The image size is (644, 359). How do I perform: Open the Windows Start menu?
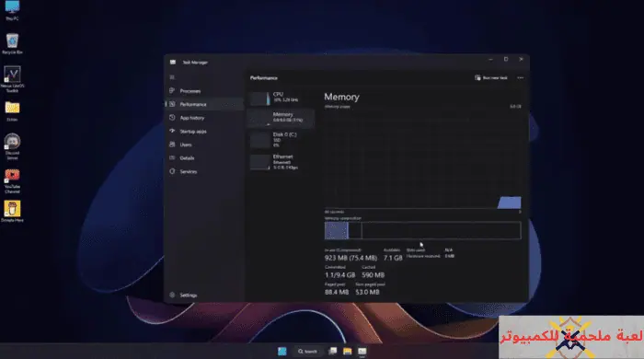coord(282,352)
